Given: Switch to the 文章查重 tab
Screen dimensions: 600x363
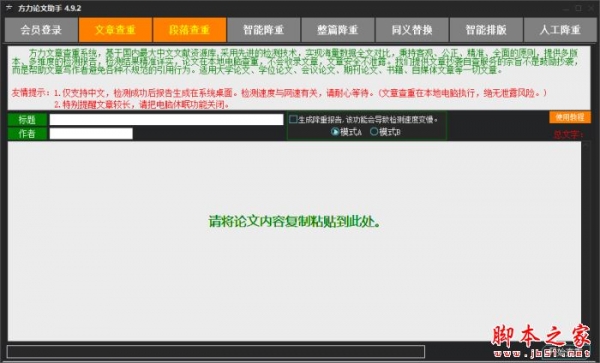Looking at the screenshot, I should (115, 30).
